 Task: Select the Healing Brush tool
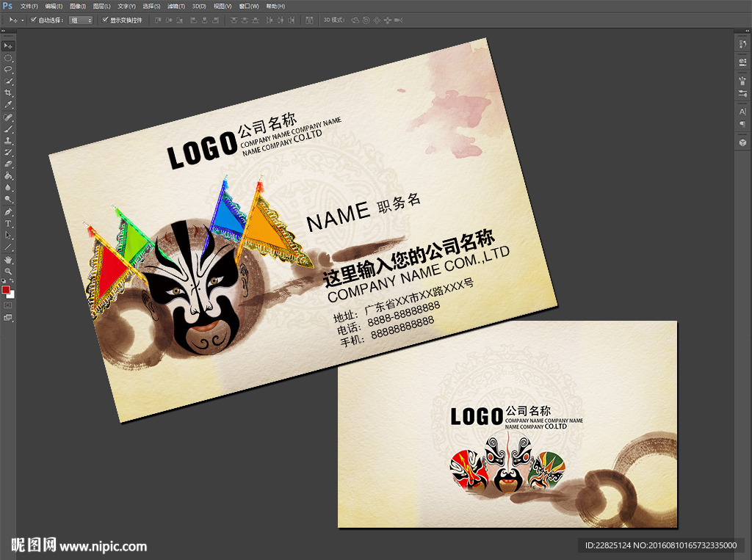[x=8, y=117]
